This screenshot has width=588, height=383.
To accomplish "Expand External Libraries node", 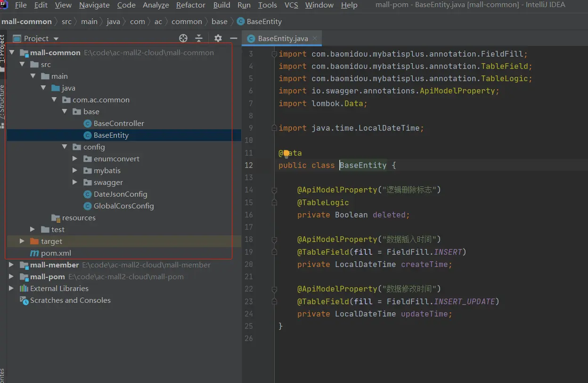I will [x=12, y=289].
